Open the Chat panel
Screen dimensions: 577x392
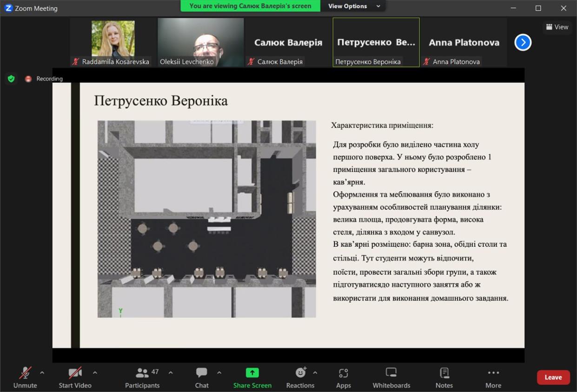(202, 377)
